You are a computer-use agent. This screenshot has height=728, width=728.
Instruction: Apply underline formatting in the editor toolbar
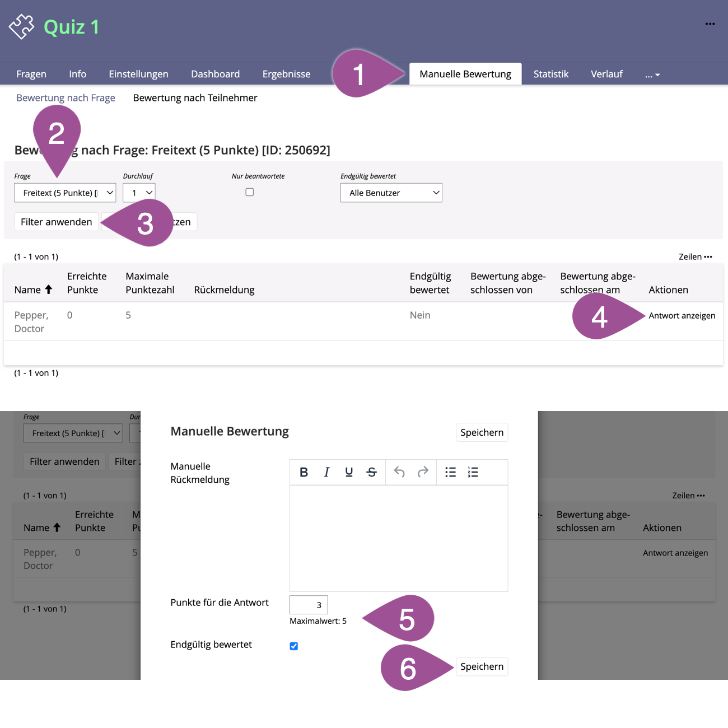(x=349, y=472)
